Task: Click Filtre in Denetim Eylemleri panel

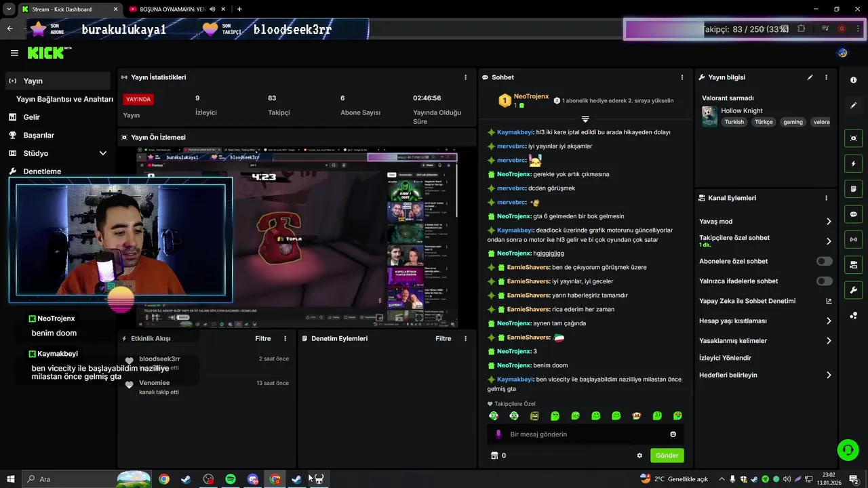Action: [443, 338]
